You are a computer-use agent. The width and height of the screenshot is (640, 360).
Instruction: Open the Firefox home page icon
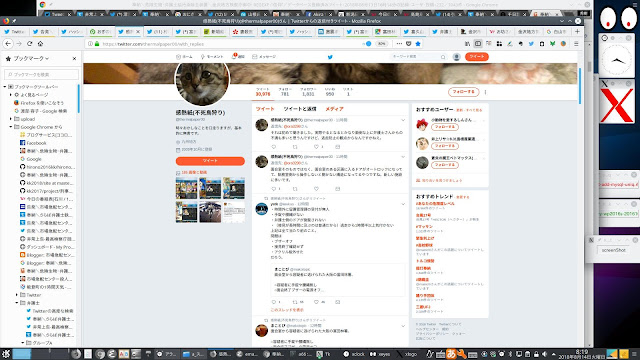click(40, 44)
